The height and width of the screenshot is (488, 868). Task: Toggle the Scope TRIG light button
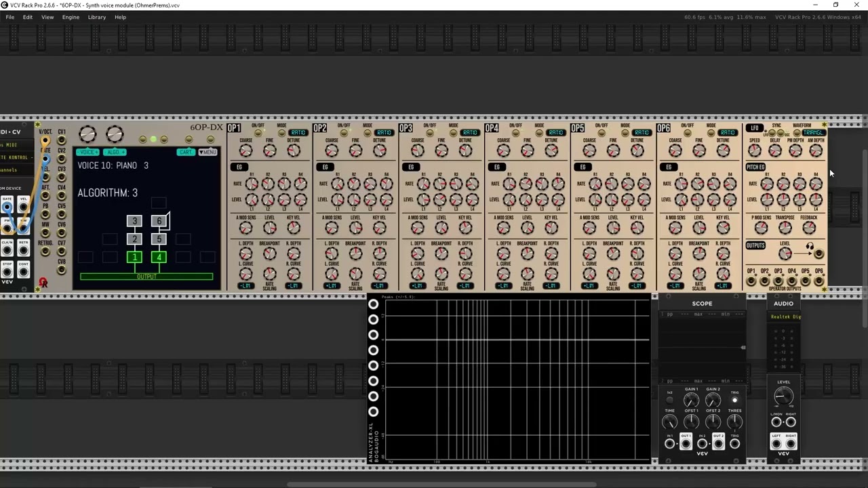734,400
